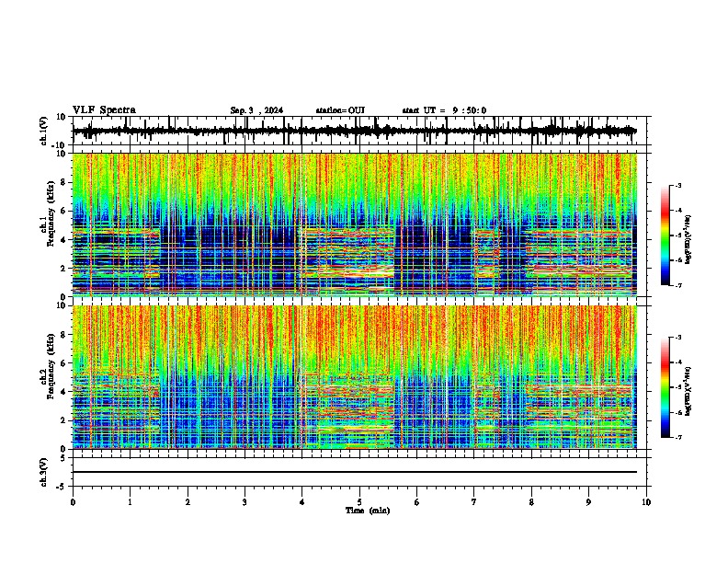Click the "Time (min)" axis title
The image size is (728, 563).
[x=368, y=511]
